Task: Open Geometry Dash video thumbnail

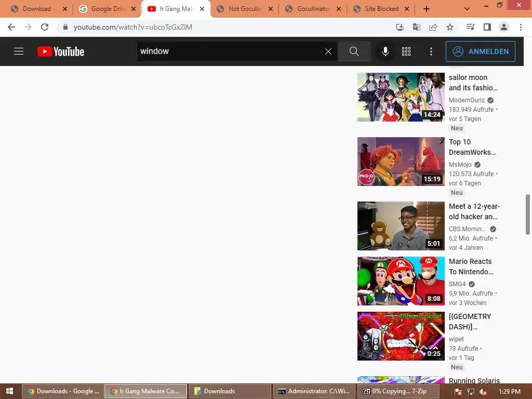Action: (x=401, y=336)
